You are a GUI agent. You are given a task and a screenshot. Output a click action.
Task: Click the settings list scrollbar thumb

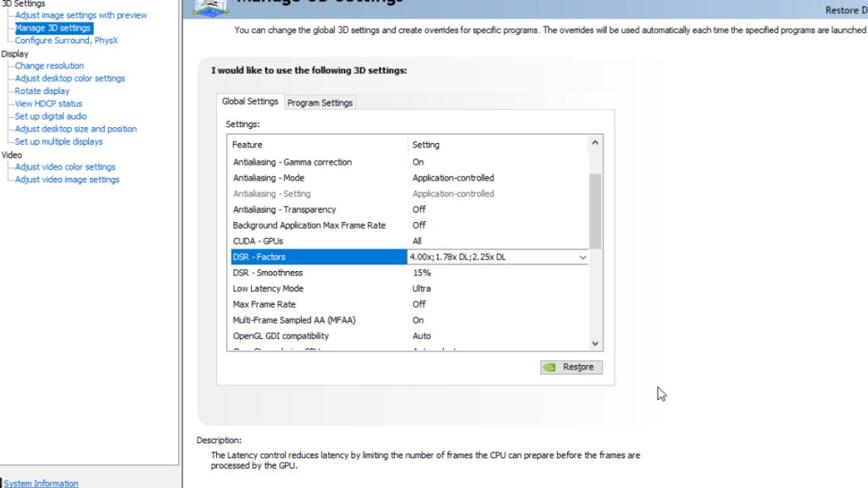click(x=595, y=208)
